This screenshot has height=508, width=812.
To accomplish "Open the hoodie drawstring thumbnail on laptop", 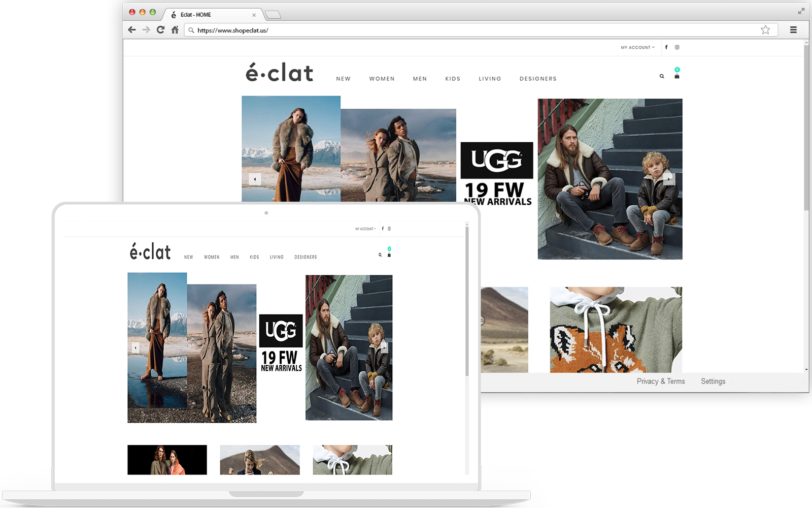I will (353, 460).
